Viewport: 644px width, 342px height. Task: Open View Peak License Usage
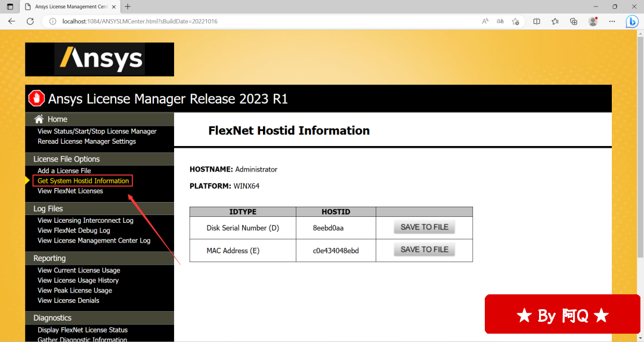pyautogui.click(x=75, y=290)
